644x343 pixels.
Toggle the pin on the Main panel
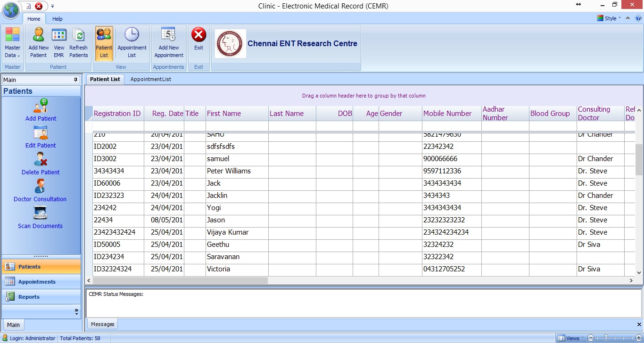76,80
